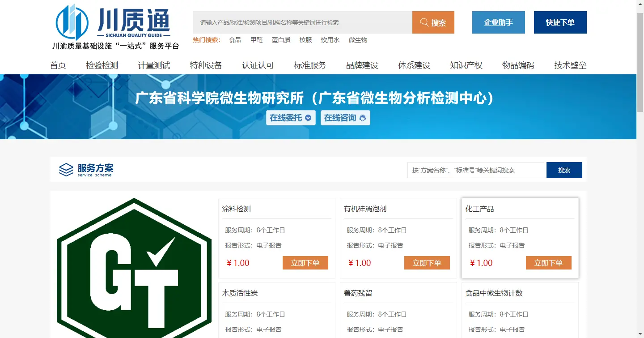The height and width of the screenshot is (338, 644).
Task: Go to 知识产权 section
Action: 466,65
